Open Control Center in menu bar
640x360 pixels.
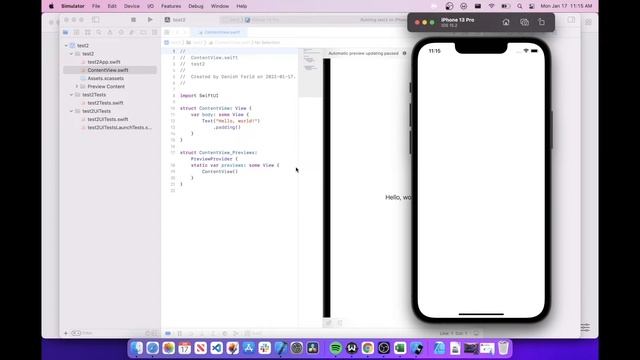tap(531, 6)
